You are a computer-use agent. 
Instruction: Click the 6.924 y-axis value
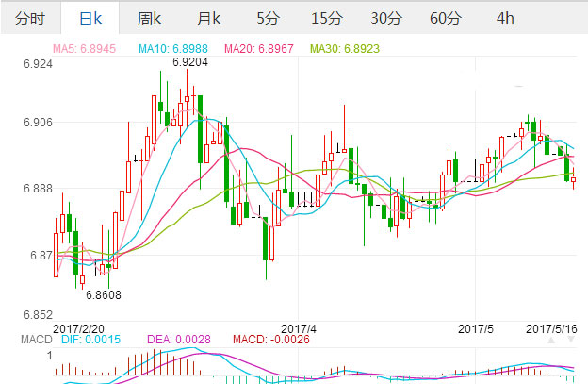tap(38, 64)
